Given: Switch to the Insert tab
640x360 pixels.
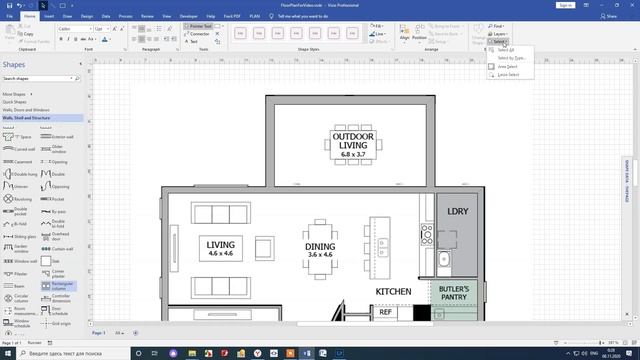Looking at the screenshot, I should pyautogui.click(x=49, y=16).
